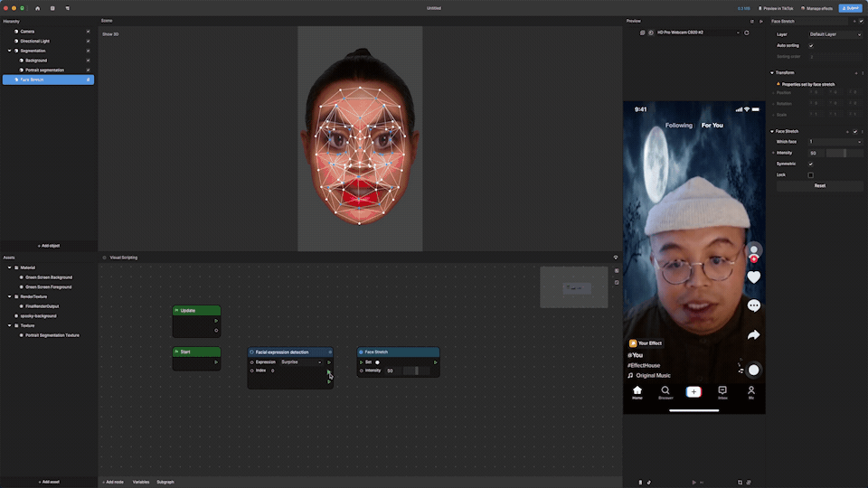Click the Submit button
Viewport: 868px width, 488px height.
point(850,8)
